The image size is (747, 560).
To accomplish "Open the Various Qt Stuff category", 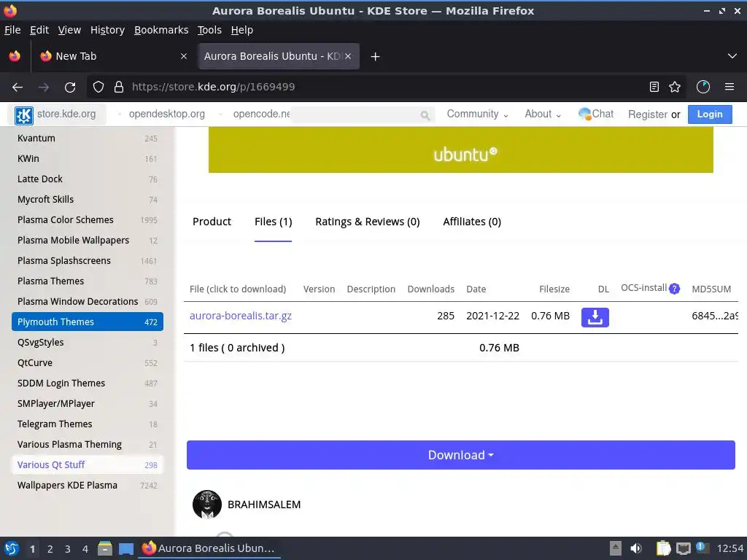I will pos(88,464).
